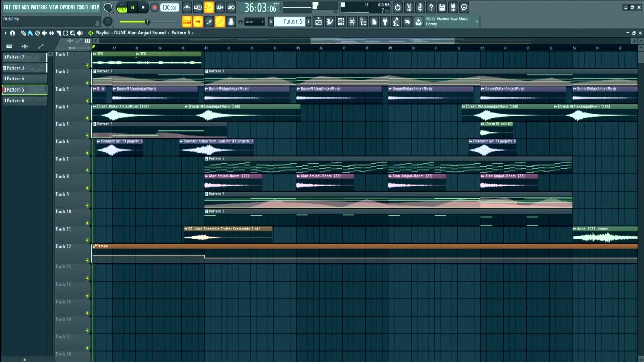Screen dimensions: 644x362
Task: Mute Track 4 with its green switch
Action: 87,118
